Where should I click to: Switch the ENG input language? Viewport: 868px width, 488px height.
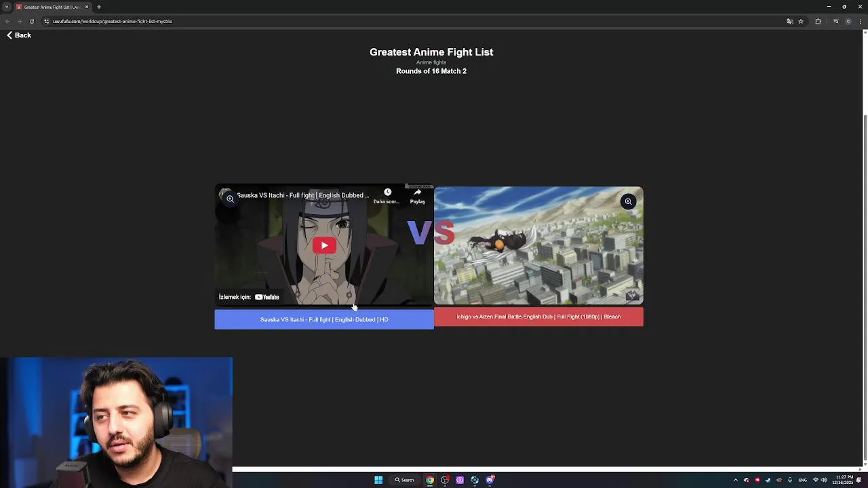click(x=803, y=480)
